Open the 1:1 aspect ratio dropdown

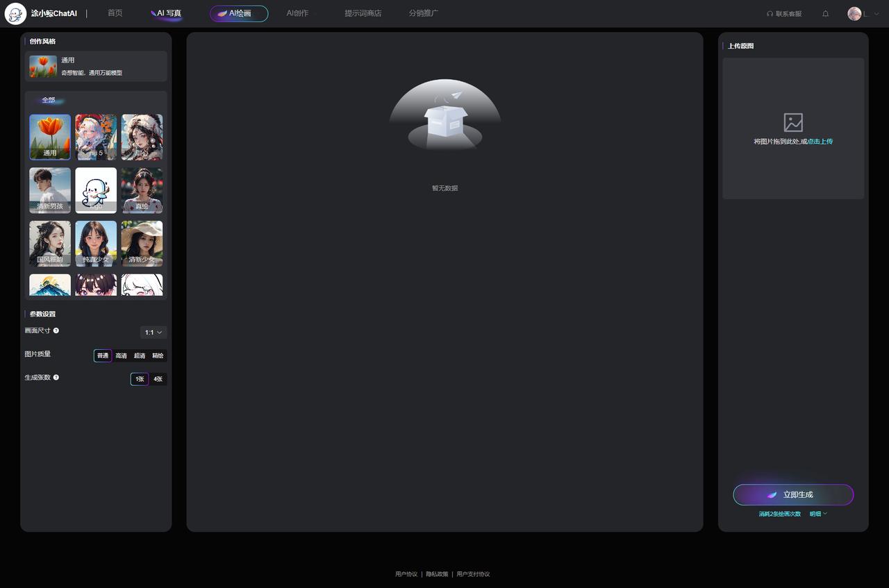[x=153, y=333]
